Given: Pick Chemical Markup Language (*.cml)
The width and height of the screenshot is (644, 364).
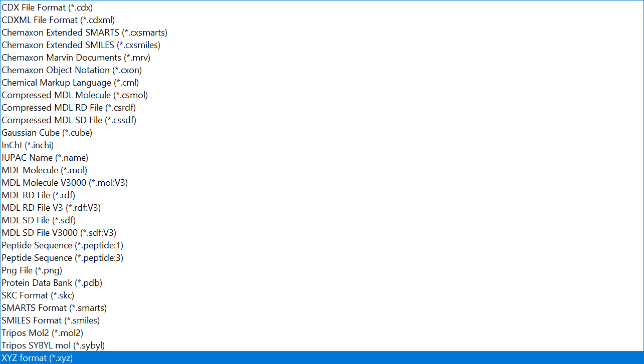Looking at the screenshot, I should tap(322, 83).
